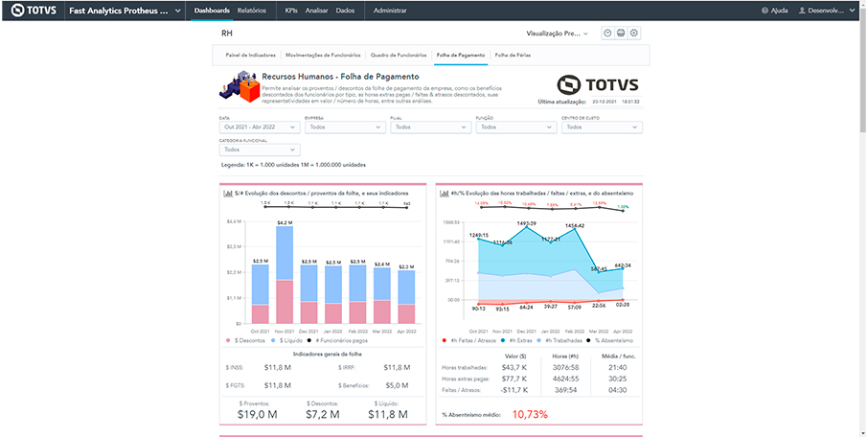
Task: Click the Horas extras pagas $77,7 K value
Action: click(514, 379)
